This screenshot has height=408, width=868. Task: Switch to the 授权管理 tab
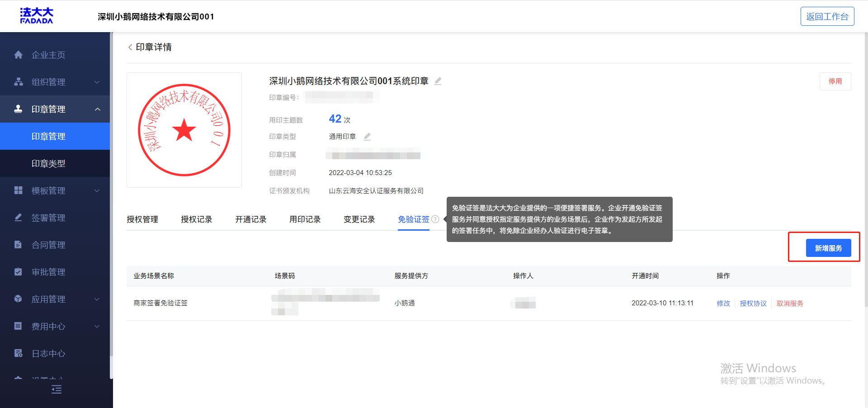142,219
